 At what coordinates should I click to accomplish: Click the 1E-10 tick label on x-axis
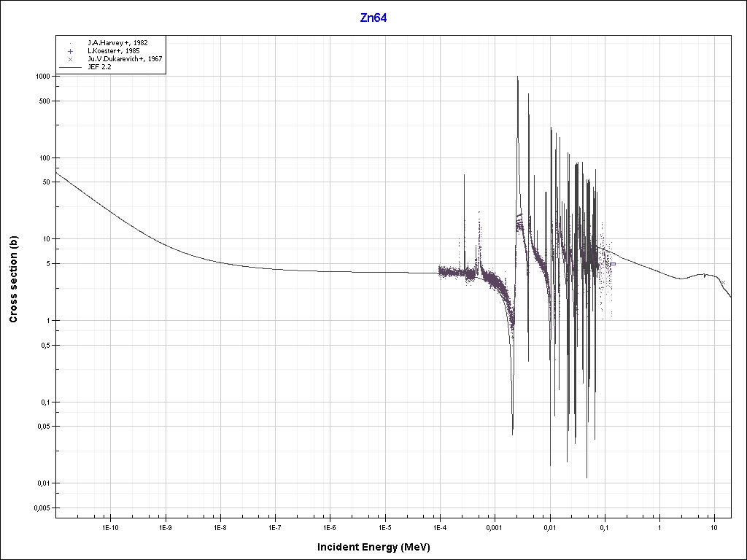pos(109,526)
